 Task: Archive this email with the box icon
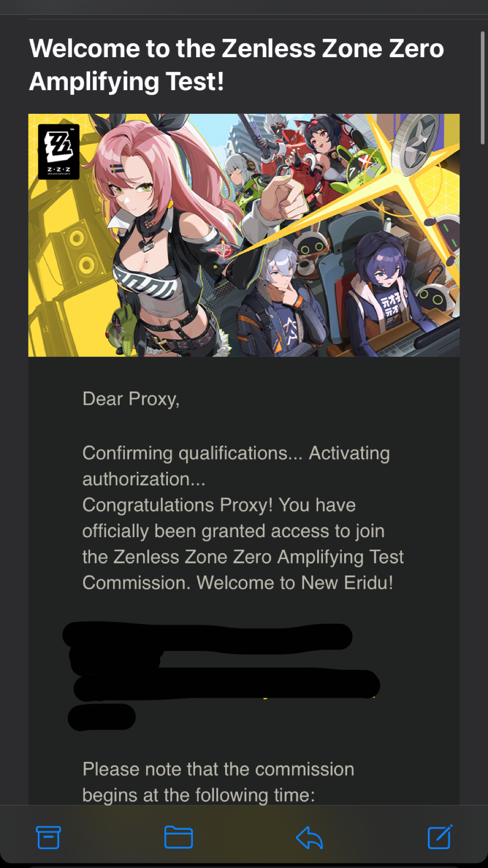coord(48,837)
